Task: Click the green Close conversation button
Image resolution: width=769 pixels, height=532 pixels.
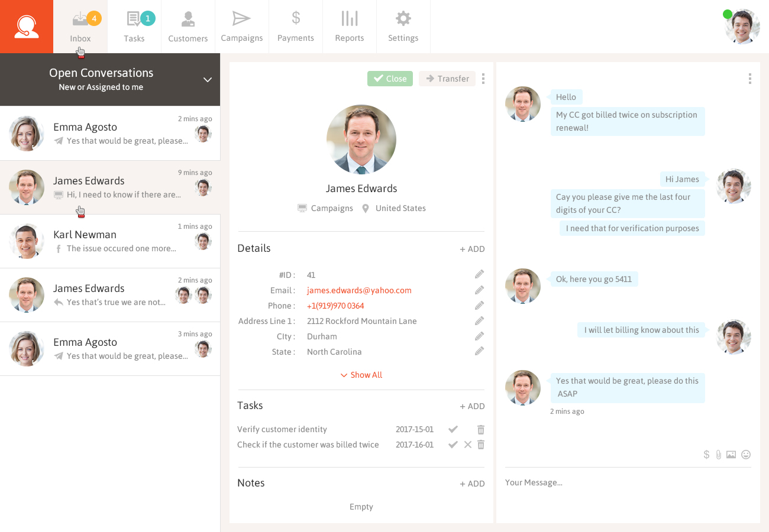Action: tap(390, 79)
